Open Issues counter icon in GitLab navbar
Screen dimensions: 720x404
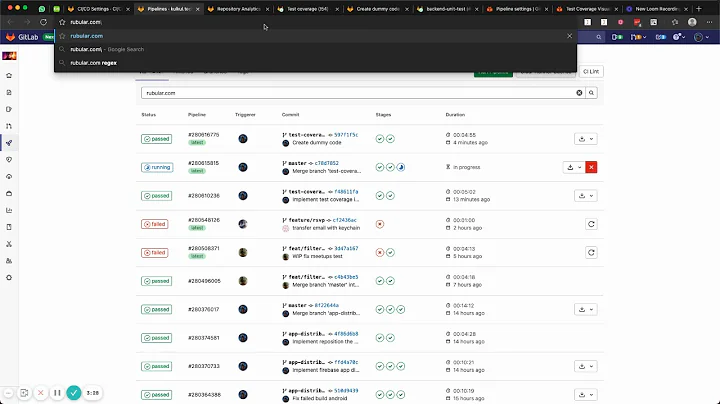(617, 37)
